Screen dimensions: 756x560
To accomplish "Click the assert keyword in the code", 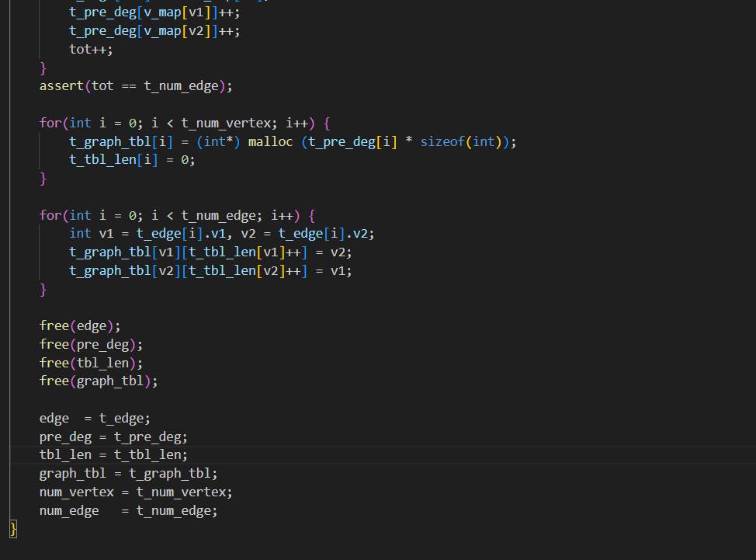I will point(61,86).
